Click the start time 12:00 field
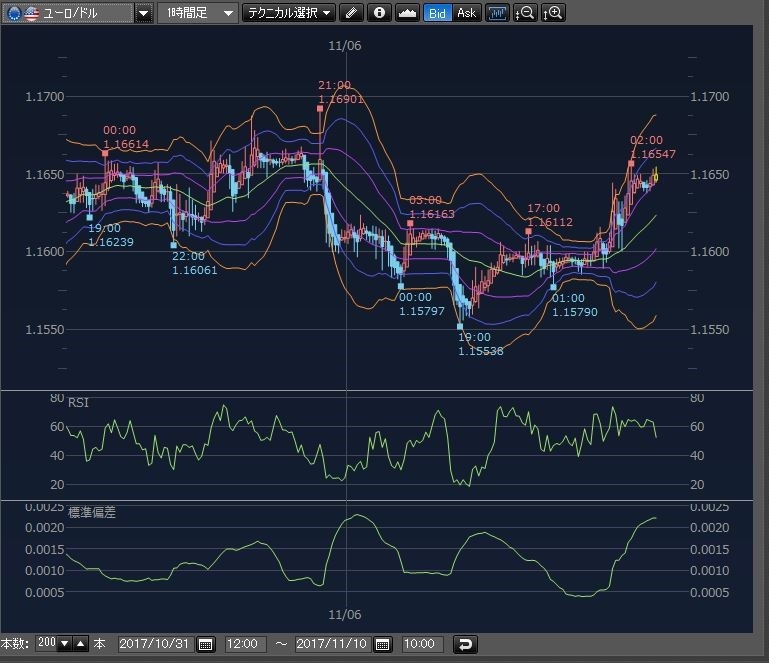 pyautogui.click(x=246, y=643)
